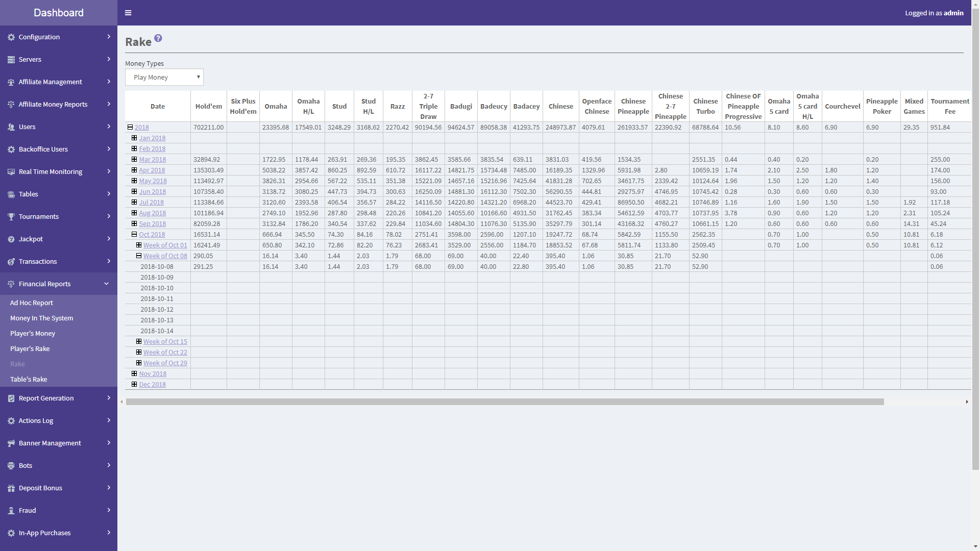Click the Fraud icon in sidebar
980x551 pixels.
[11, 511]
